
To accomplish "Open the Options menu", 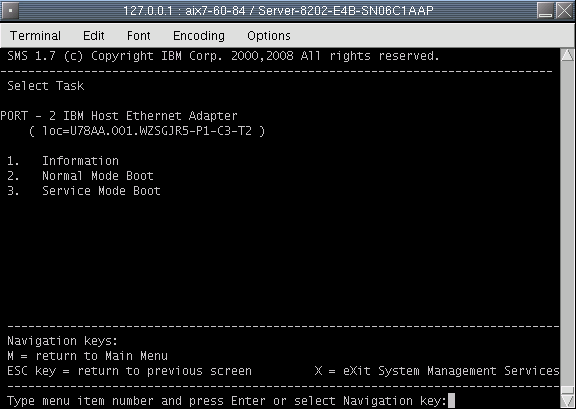I will (x=269, y=36).
